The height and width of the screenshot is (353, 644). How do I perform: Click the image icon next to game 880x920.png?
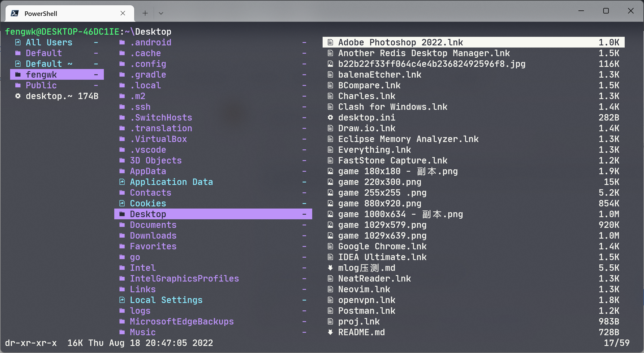coord(330,203)
